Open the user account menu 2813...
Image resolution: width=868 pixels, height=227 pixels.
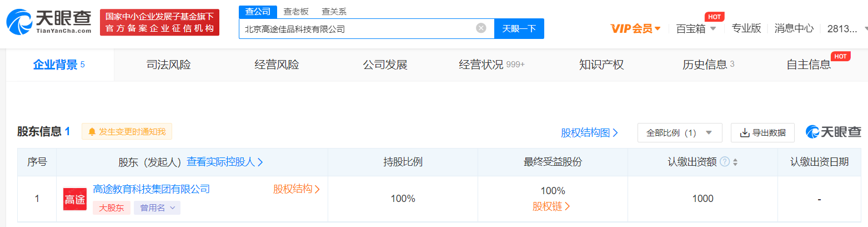(846, 28)
